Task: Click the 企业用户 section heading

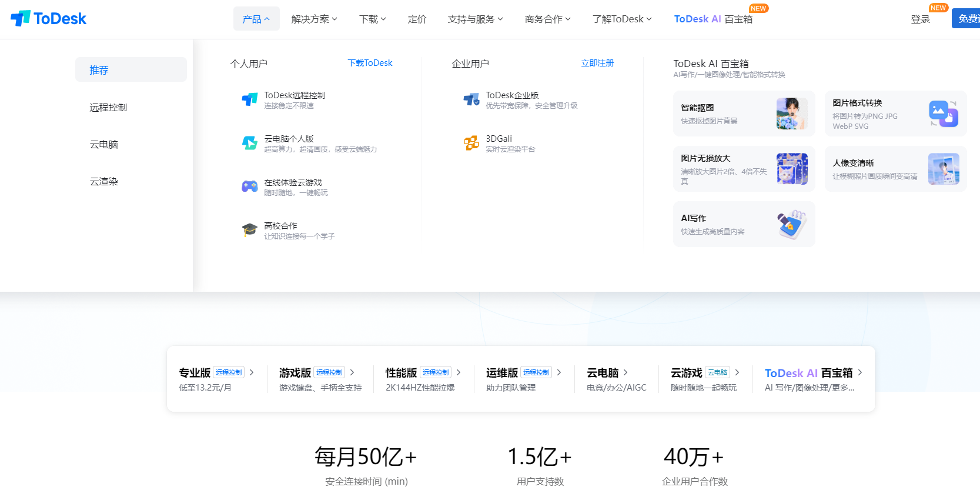Action: [x=470, y=64]
